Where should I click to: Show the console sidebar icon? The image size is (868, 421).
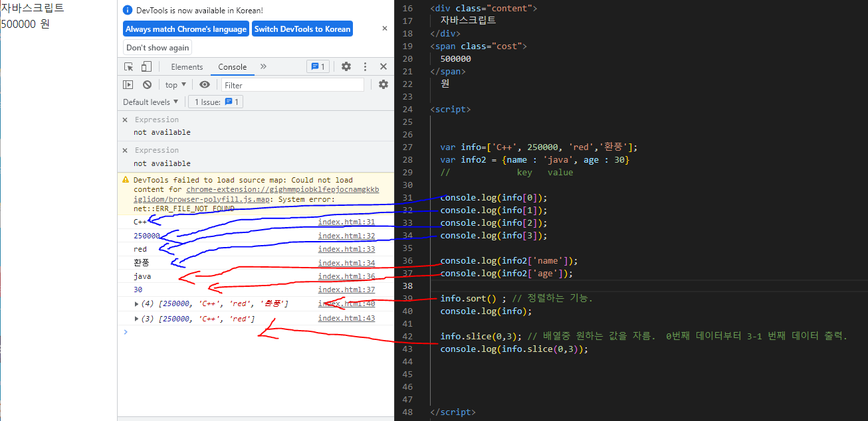128,84
